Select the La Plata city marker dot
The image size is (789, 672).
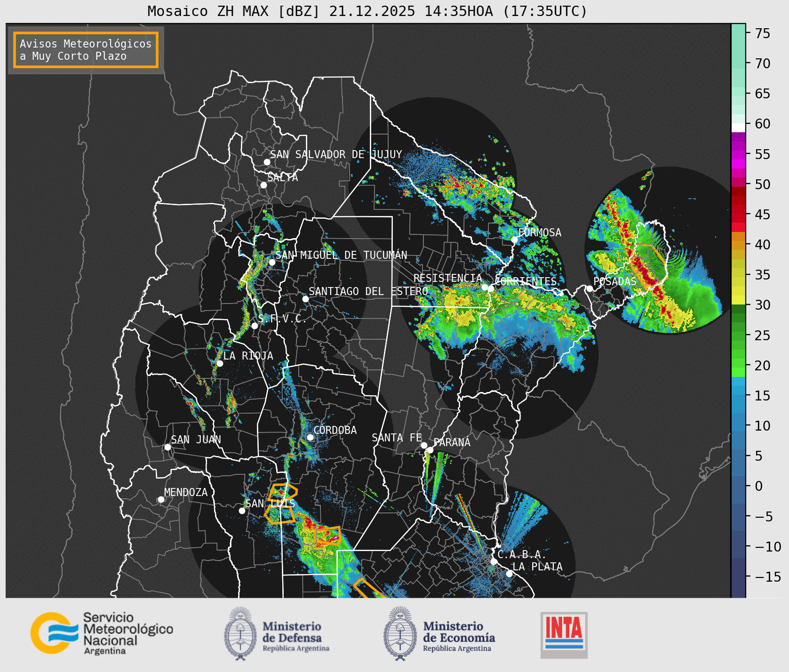click(509, 574)
